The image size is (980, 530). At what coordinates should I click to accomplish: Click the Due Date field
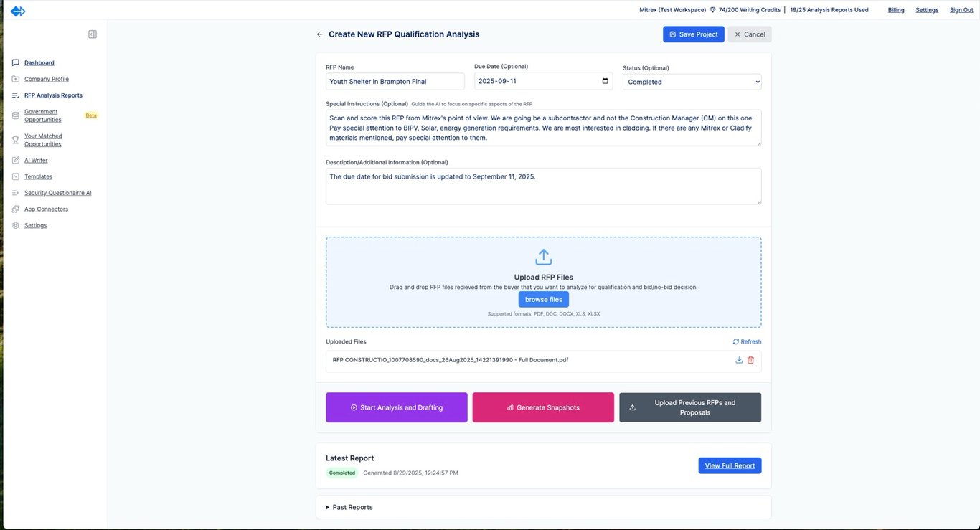[543, 81]
